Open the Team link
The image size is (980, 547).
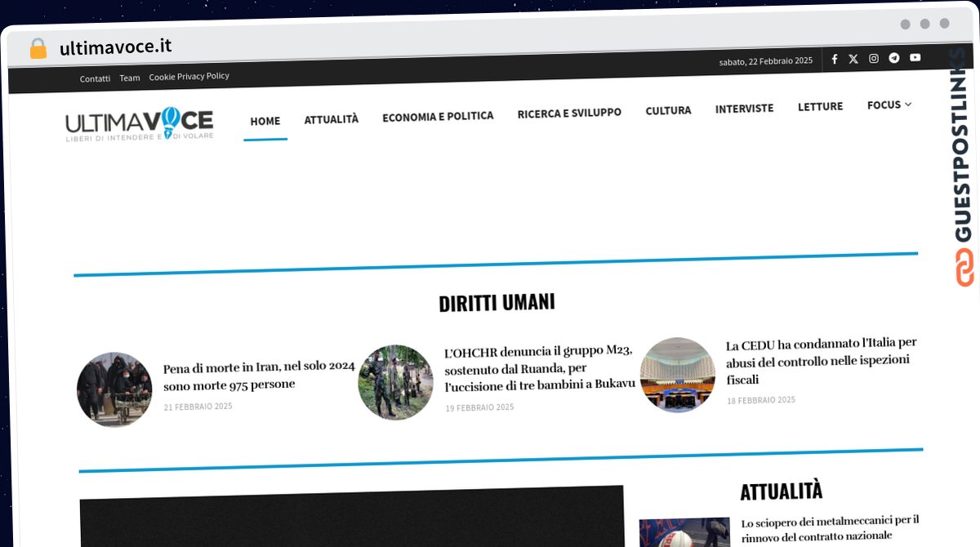130,78
